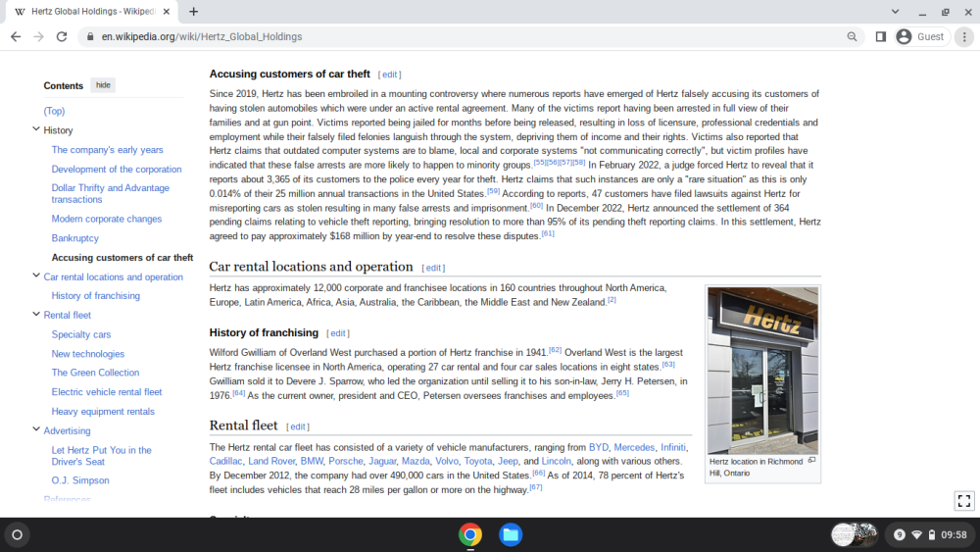Open Chrome three-dot menu

(964, 37)
